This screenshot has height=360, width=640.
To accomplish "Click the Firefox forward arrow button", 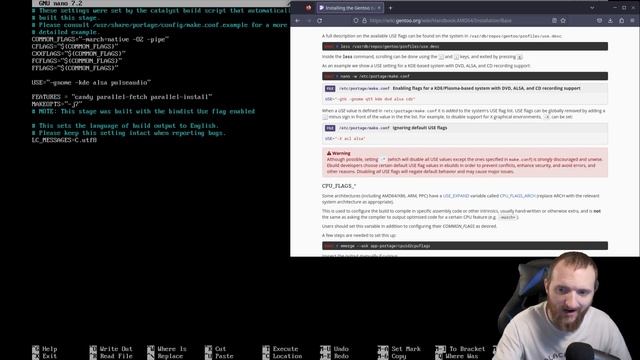I will click(x=309, y=20).
